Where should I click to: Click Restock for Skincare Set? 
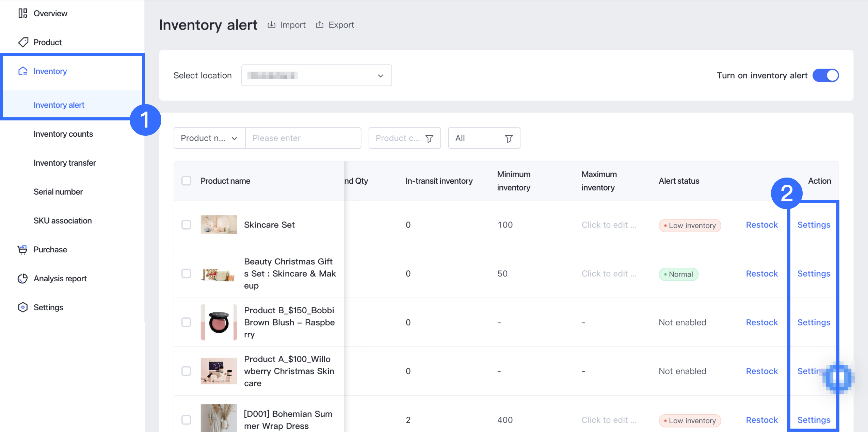pyautogui.click(x=761, y=225)
